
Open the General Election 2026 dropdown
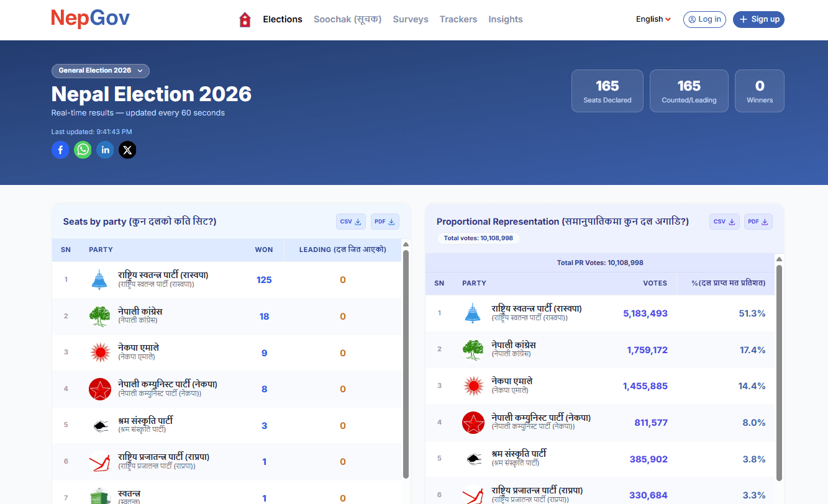point(101,71)
